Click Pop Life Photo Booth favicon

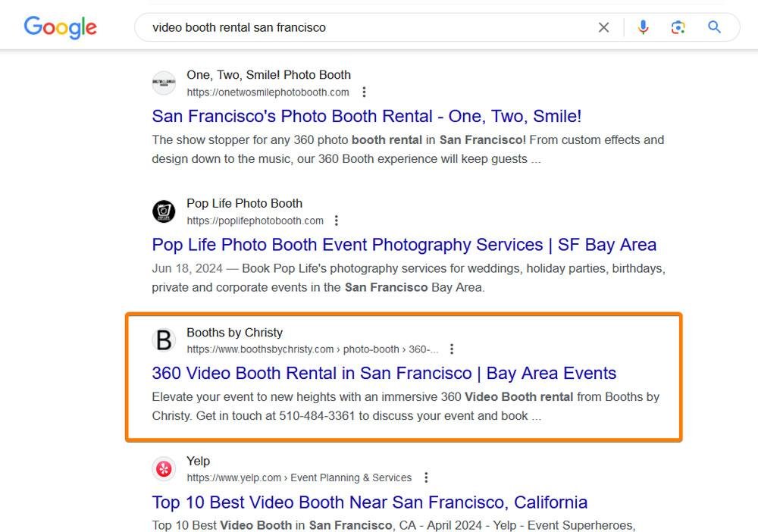164,211
